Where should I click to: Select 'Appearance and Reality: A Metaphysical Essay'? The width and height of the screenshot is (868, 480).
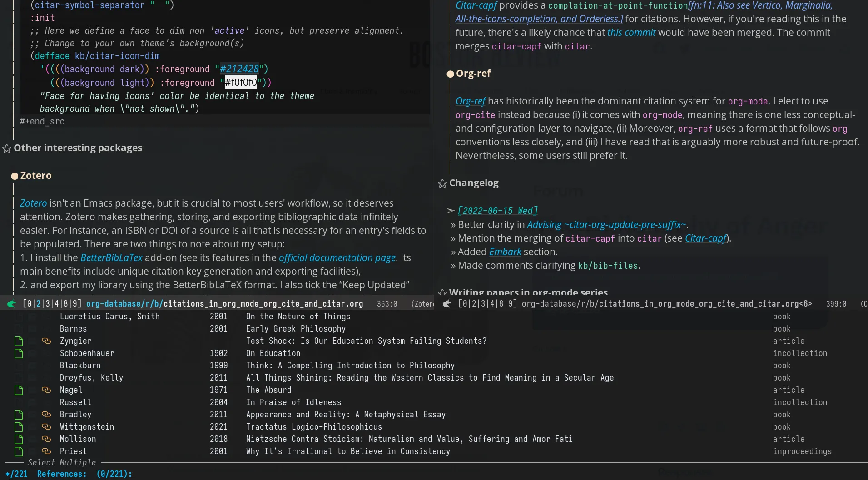(346, 415)
